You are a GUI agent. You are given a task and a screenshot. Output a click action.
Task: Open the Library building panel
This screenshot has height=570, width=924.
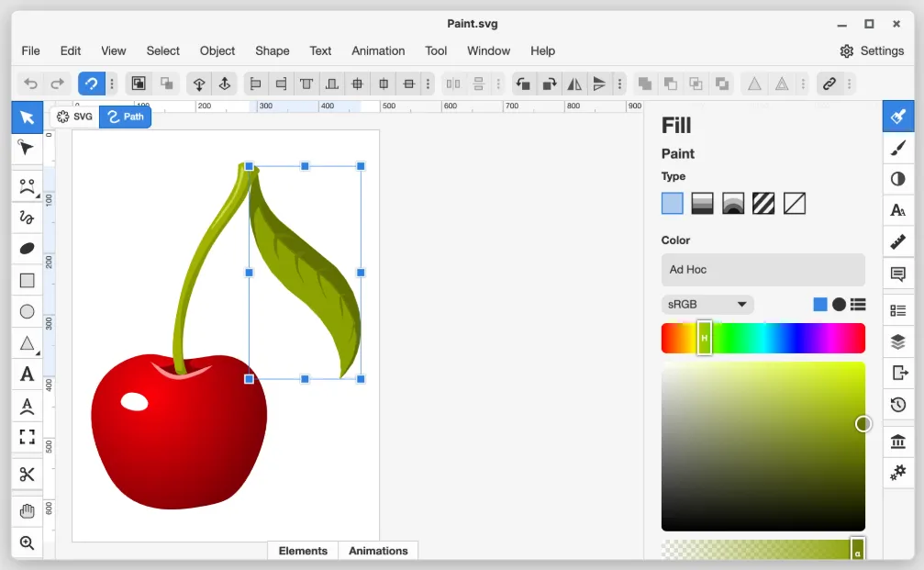tap(898, 441)
